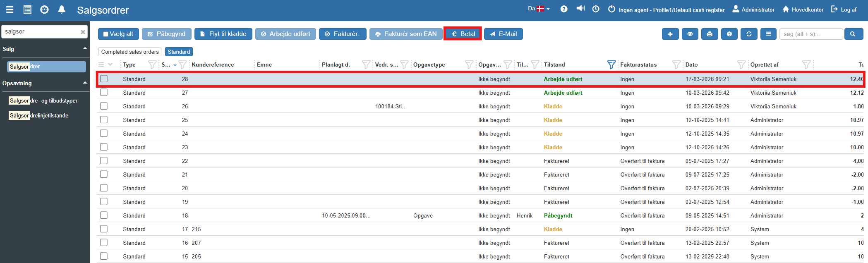868x263 pixels.
Task: Filter the Til... column
Action: pyautogui.click(x=535, y=65)
